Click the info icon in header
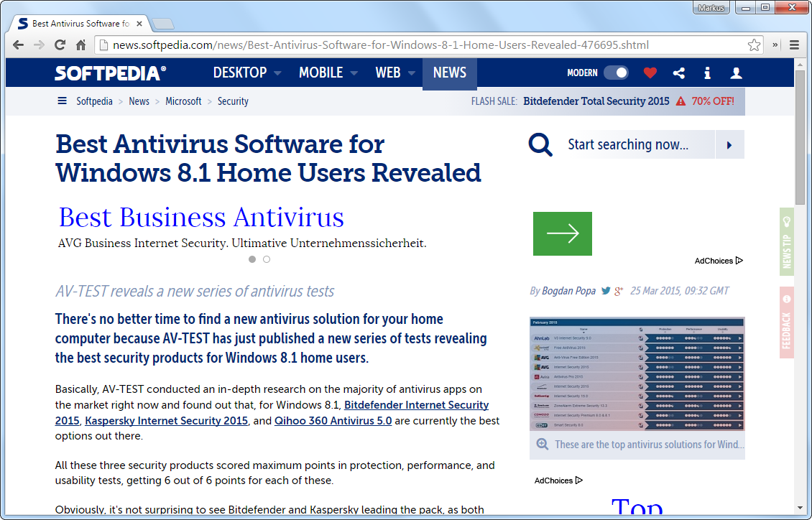 (x=707, y=73)
